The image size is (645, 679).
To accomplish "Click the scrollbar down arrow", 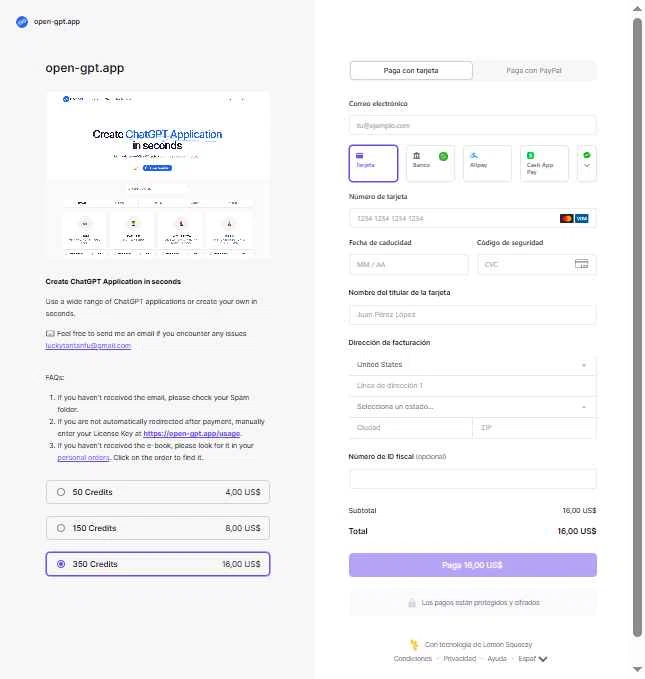I will [x=637, y=669].
